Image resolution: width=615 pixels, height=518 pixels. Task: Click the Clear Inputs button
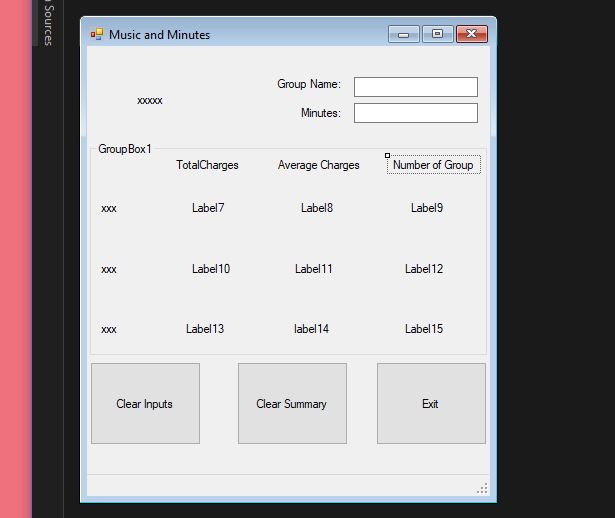(146, 403)
